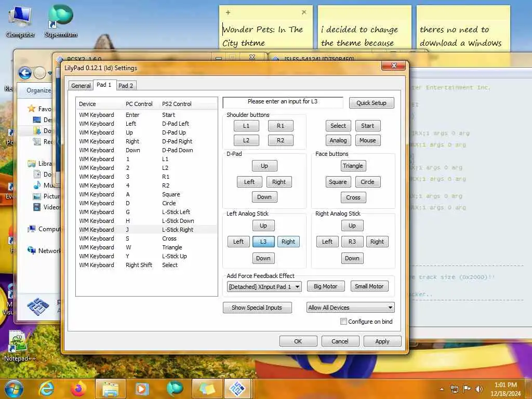Click the L3 stick button
Image resolution: width=532 pixels, height=399 pixels.
263,242
